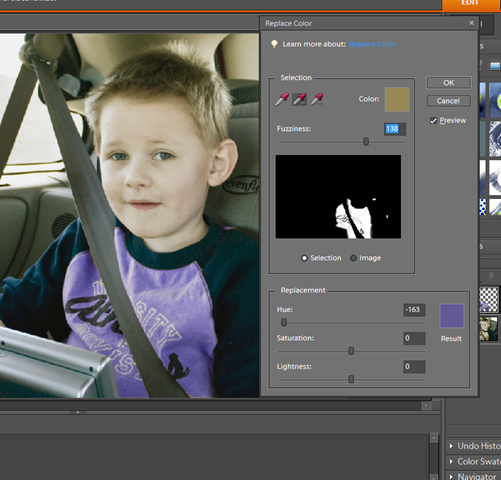Open the Replace Color help link
Viewport: 501px width, 480px height.
coord(372,44)
